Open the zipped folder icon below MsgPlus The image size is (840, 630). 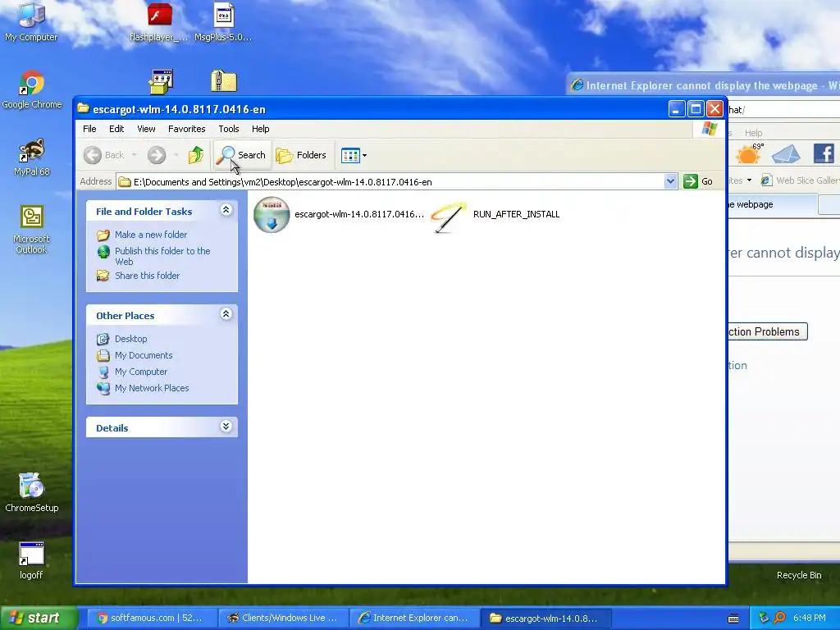[223, 81]
